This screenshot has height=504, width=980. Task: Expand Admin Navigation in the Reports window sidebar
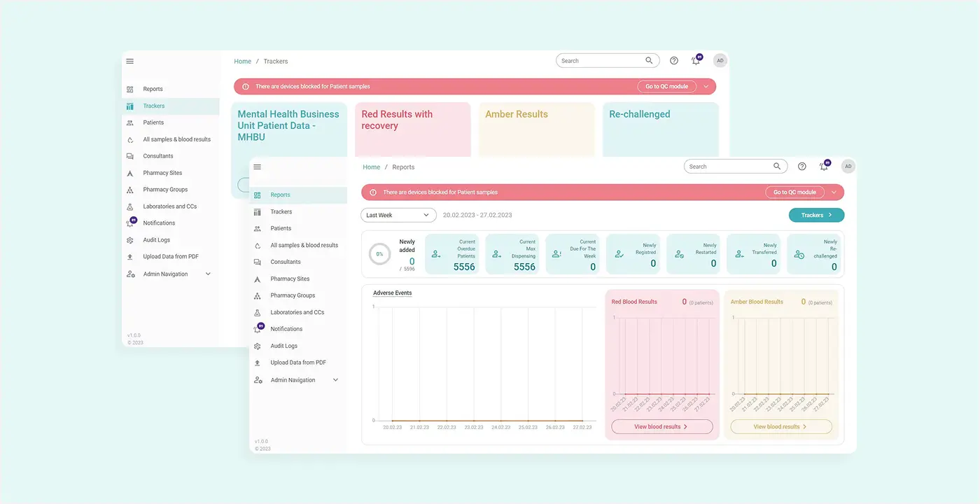[x=335, y=380]
